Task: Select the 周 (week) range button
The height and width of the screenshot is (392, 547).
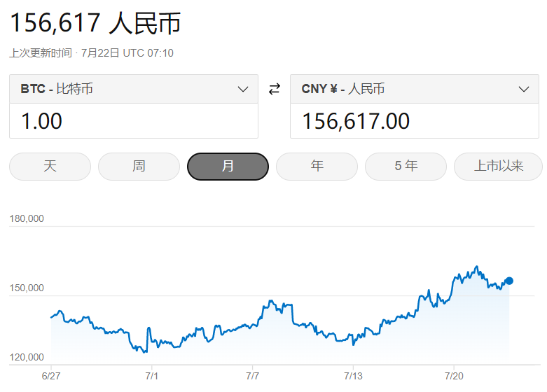Action: click(x=139, y=166)
